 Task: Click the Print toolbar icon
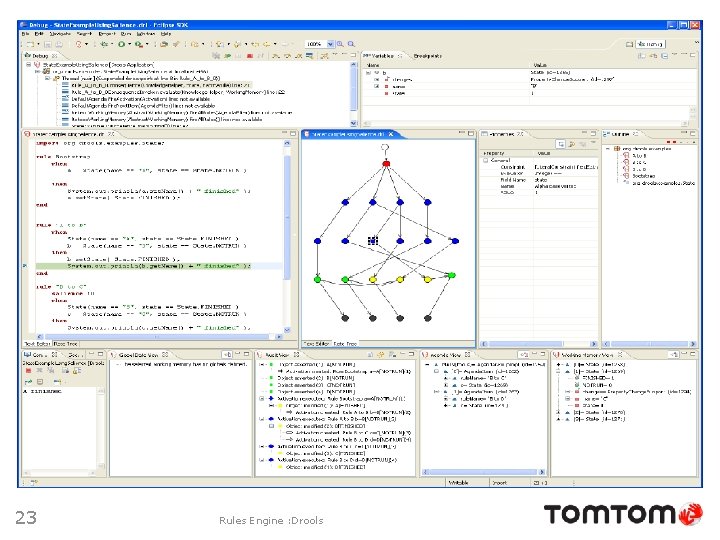tap(59, 44)
